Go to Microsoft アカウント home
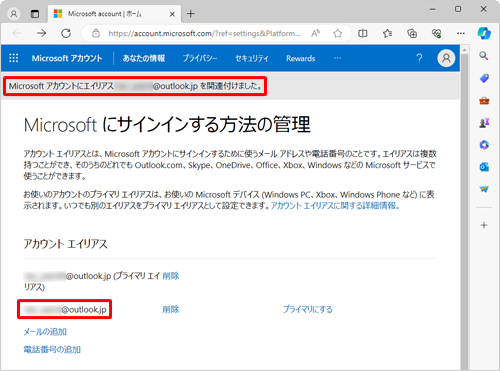The image size is (500, 371). [x=67, y=58]
